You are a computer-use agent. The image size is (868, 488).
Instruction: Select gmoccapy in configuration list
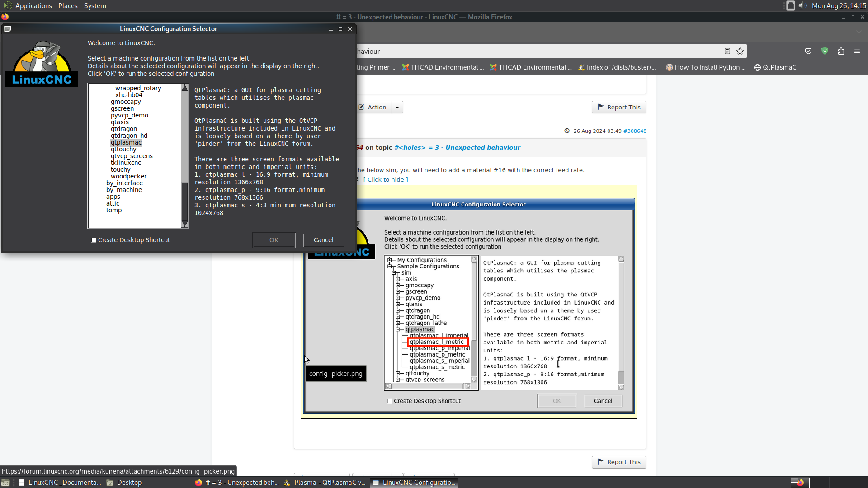pos(126,102)
